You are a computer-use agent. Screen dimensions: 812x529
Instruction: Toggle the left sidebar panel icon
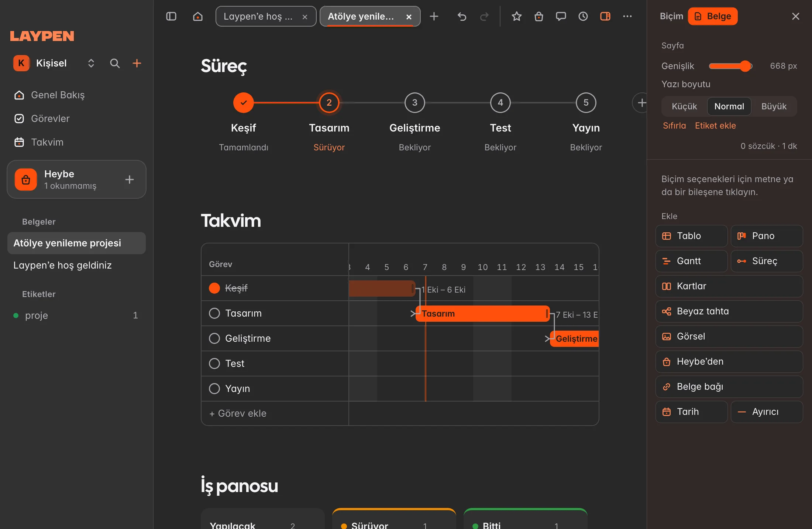tap(171, 16)
